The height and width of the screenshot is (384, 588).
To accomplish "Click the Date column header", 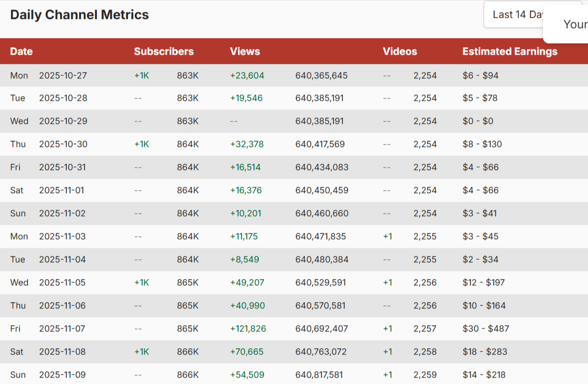I will point(21,51).
